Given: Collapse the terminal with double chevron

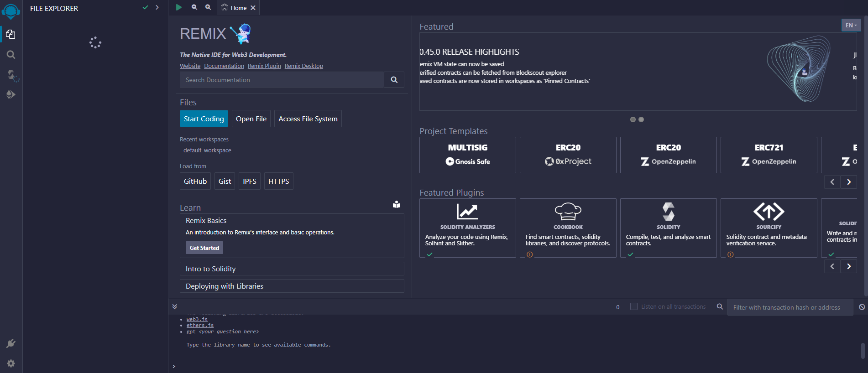Looking at the screenshot, I should (x=174, y=306).
